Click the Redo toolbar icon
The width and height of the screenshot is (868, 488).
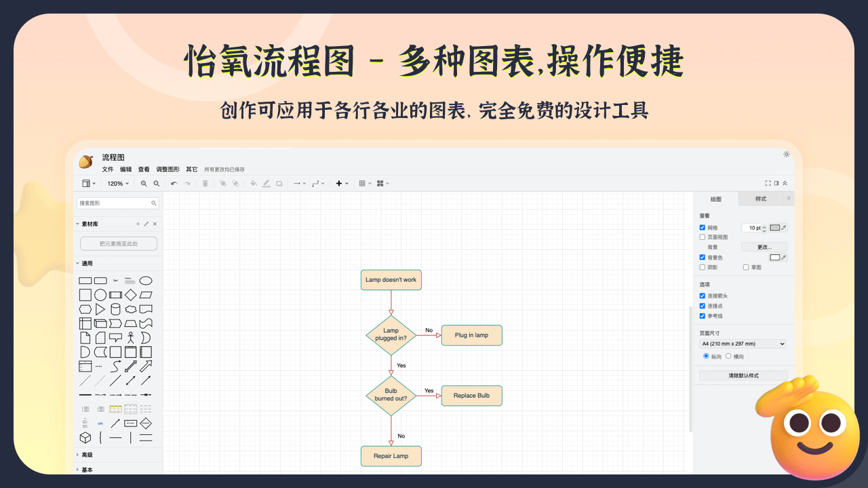tap(187, 183)
